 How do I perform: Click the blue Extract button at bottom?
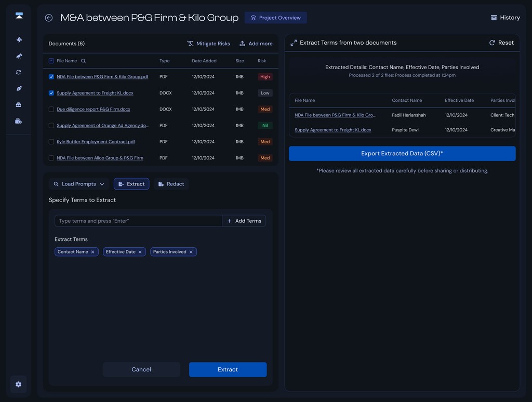228,369
